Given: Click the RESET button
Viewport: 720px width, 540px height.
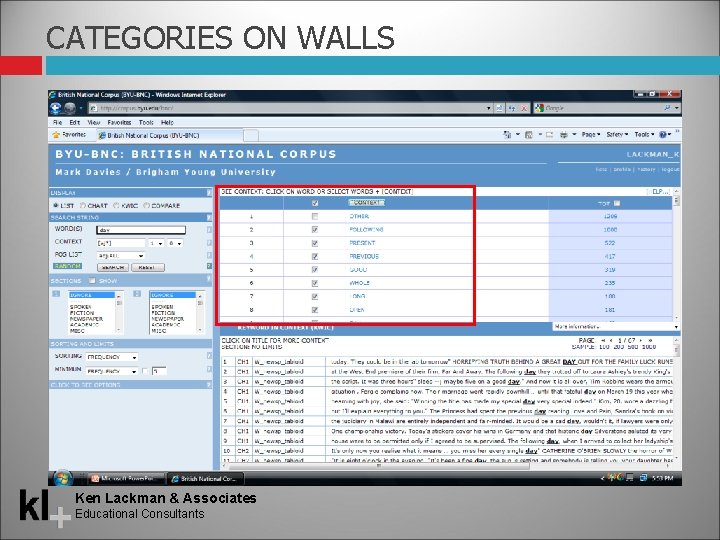Looking at the screenshot, I should point(147,267).
